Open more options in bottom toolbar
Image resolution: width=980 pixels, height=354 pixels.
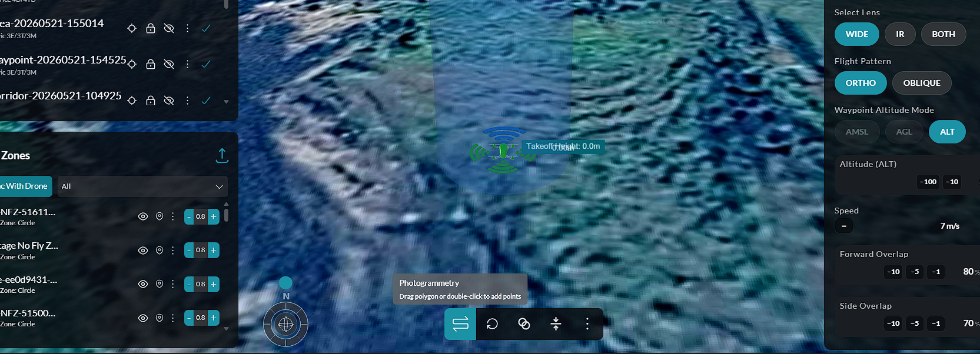(587, 323)
